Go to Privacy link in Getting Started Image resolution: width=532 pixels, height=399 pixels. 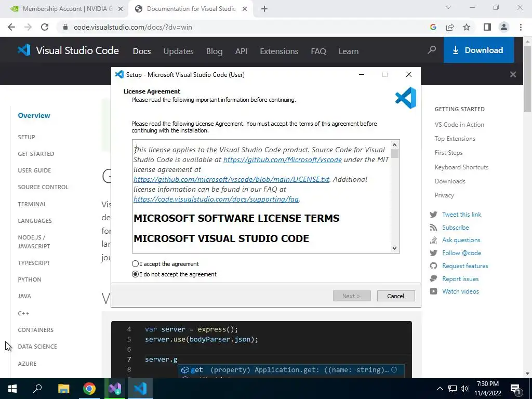tap(444, 195)
